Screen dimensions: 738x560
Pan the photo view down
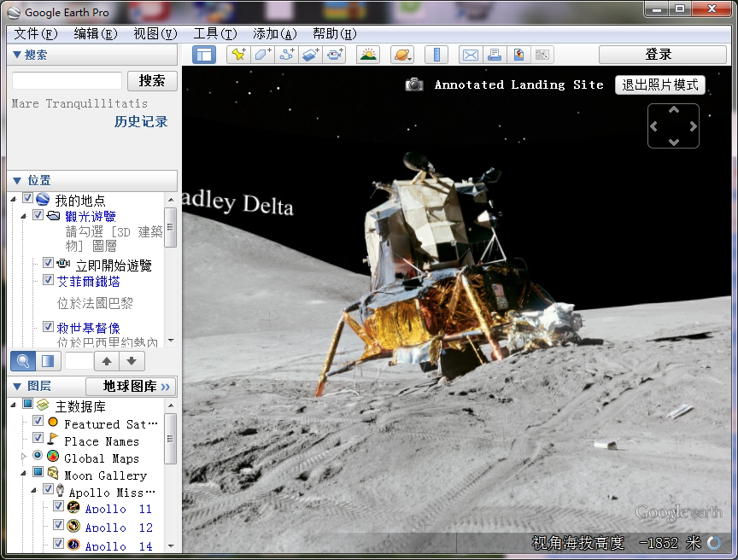[x=674, y=142]
